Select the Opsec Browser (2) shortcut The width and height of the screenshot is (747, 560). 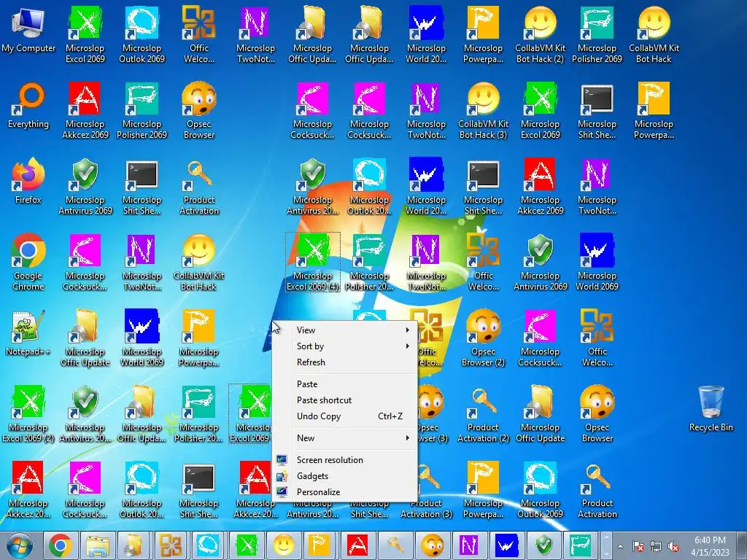[483, 338]
